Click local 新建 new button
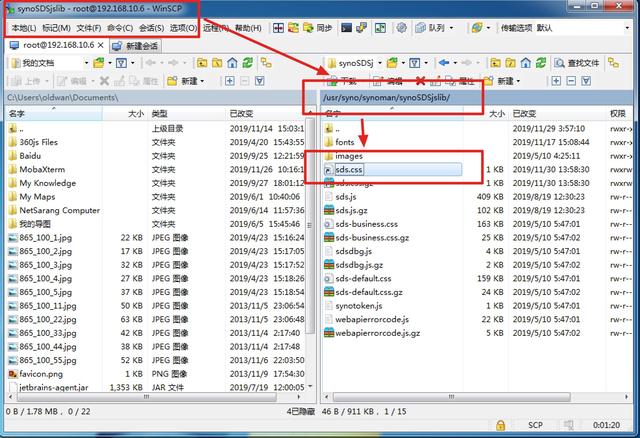 coord(186,81)
